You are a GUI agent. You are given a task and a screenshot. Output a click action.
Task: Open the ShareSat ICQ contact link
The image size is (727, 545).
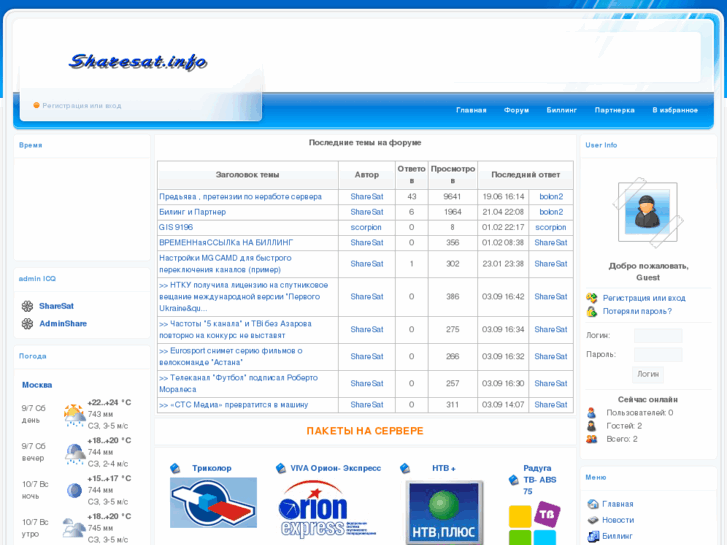(x=56, y=306)
